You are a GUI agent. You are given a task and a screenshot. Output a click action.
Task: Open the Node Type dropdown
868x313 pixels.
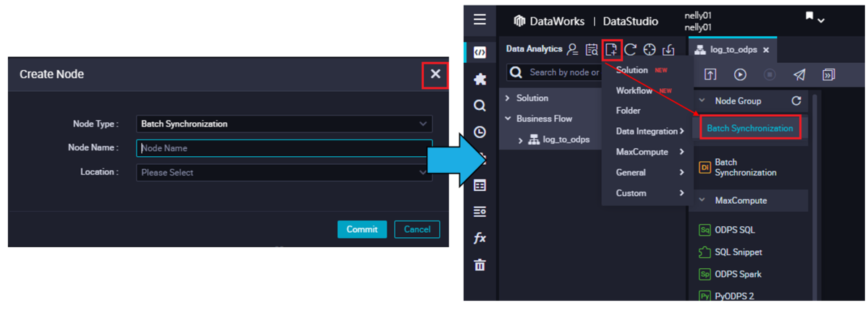click(x=284, y=124)
